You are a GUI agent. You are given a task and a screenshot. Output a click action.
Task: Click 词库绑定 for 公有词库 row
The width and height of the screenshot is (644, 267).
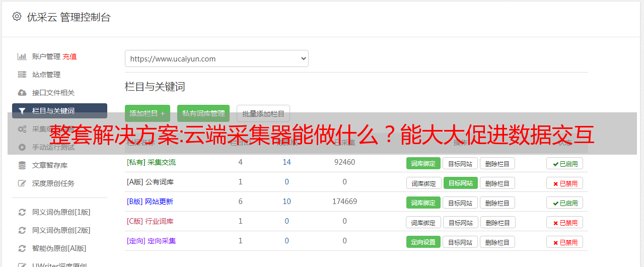click(x=423, y=183)
